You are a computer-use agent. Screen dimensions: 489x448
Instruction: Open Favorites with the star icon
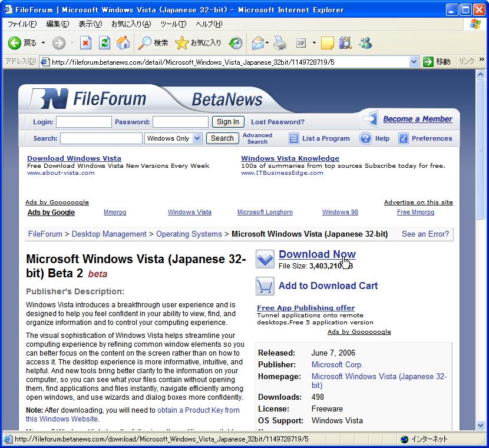click(x=182, y=43)
